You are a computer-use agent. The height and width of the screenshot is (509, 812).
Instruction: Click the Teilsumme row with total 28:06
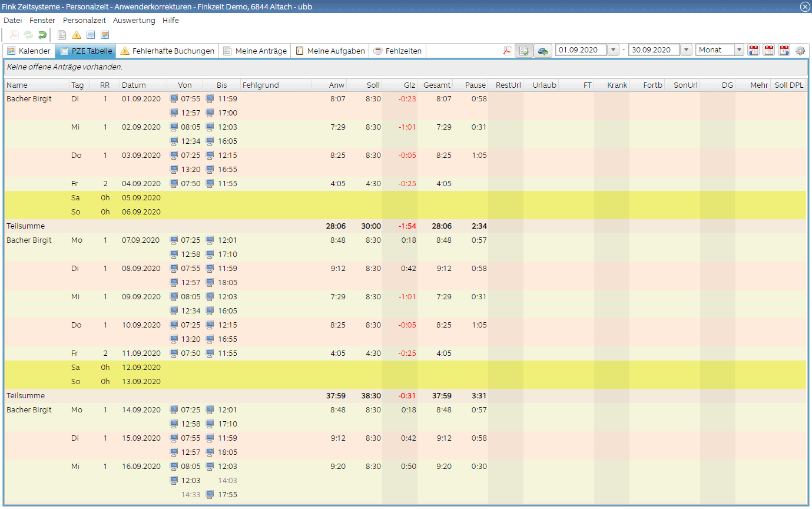(x=405, y=226)
